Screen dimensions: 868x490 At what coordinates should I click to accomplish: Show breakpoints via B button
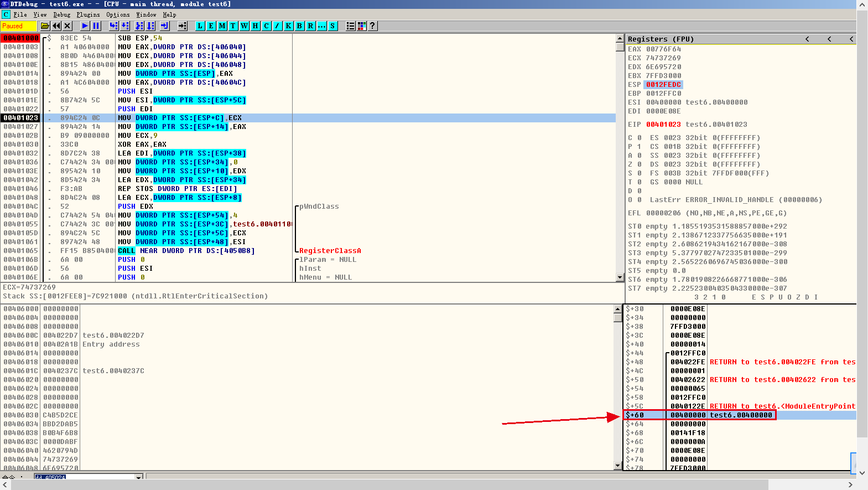pyautogui.click(x=299, y=26)
